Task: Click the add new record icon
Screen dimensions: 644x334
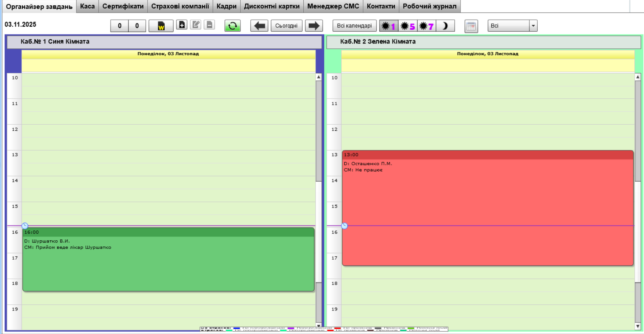Action: point(182,25)
